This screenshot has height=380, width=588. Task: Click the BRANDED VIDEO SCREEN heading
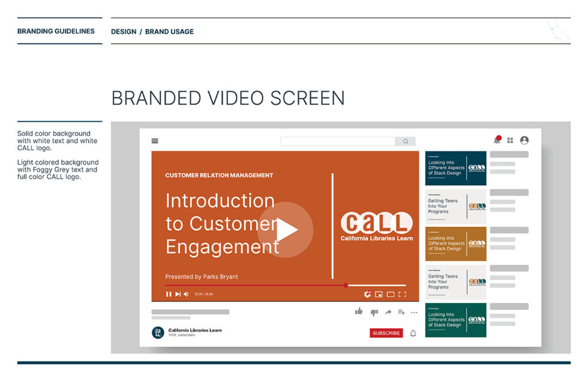228,98
